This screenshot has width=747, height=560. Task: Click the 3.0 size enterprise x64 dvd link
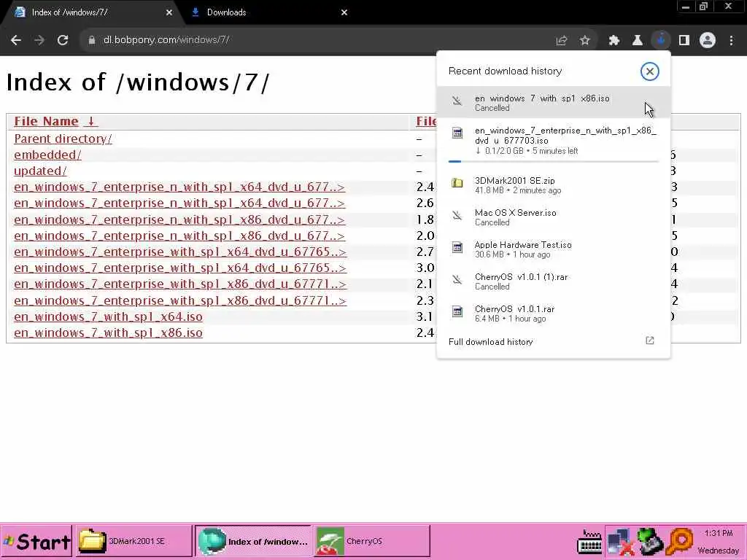[180, 268]
